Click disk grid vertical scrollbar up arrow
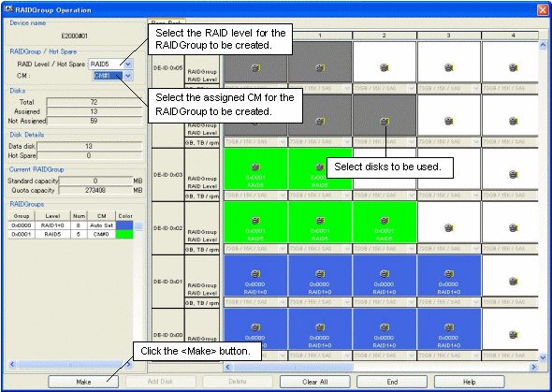The width and height of the screenshot is (552, 392). (x=543, y=45)
